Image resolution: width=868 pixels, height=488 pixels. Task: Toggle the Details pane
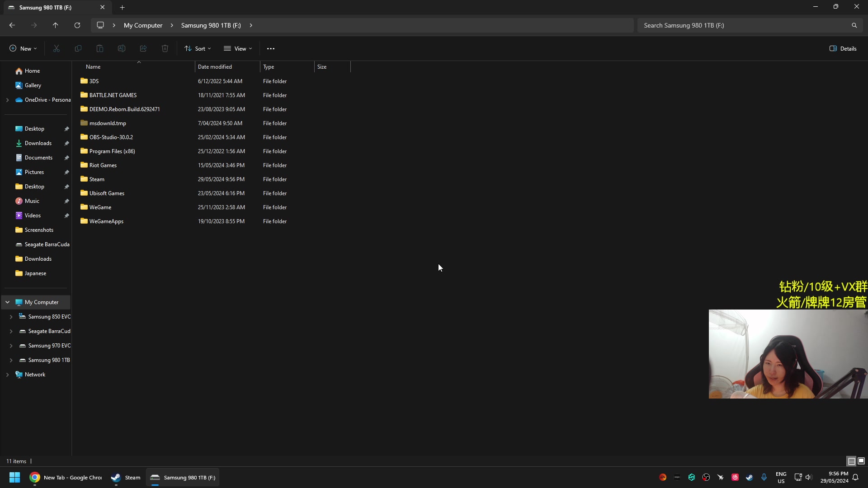[x=843, y=48]
